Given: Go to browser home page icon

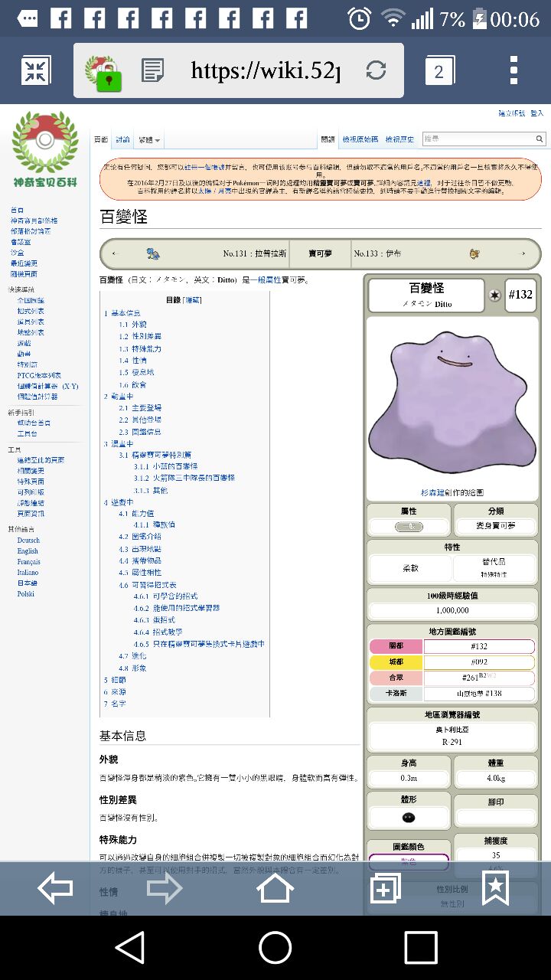Looking at the screenshot, I should [275, 888].
